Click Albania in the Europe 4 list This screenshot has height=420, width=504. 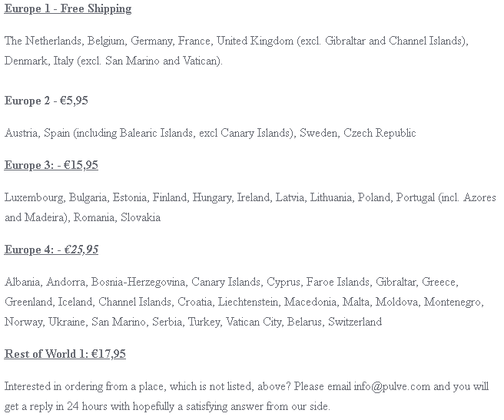tap(22, 282)
